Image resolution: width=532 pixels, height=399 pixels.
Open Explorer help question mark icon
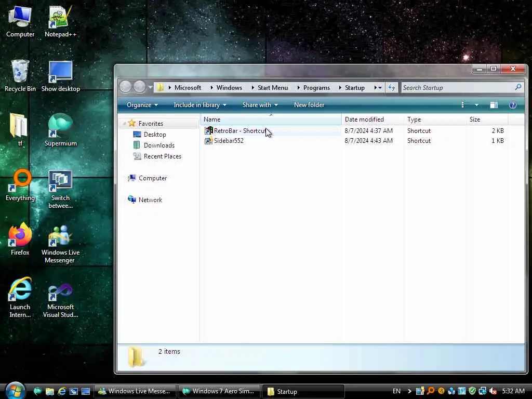513,105
